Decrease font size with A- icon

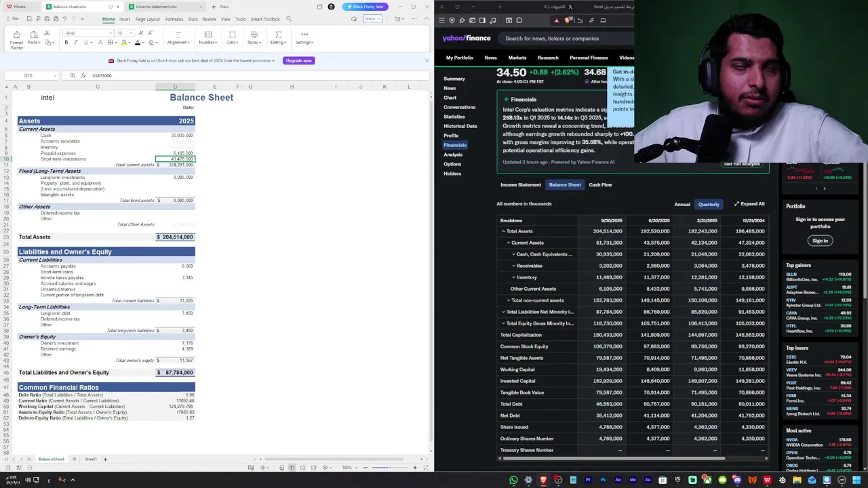click(151, 33)
